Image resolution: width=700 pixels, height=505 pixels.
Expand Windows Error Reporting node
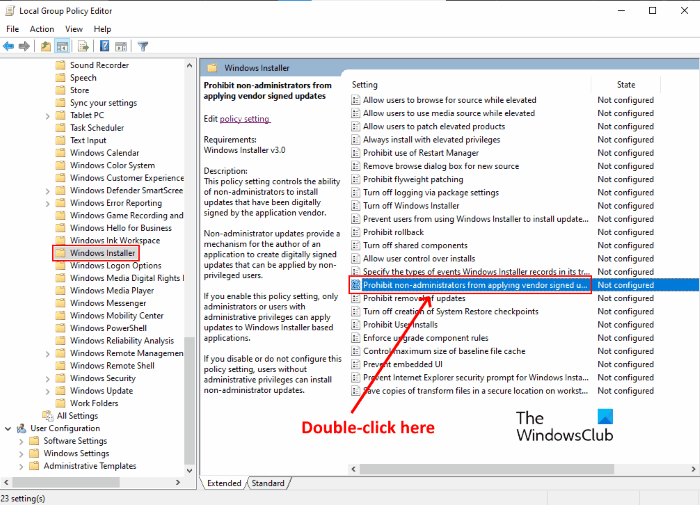click(x=48, y=203)
